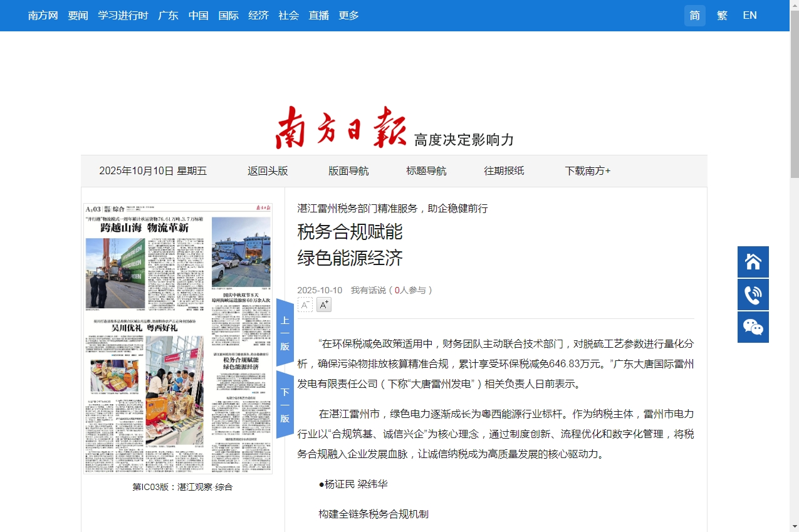Image resolution: width=799 pixels, height=532 pixels.
Task: Switch language to traditional Chinese 繁
Action: [722, 15]
